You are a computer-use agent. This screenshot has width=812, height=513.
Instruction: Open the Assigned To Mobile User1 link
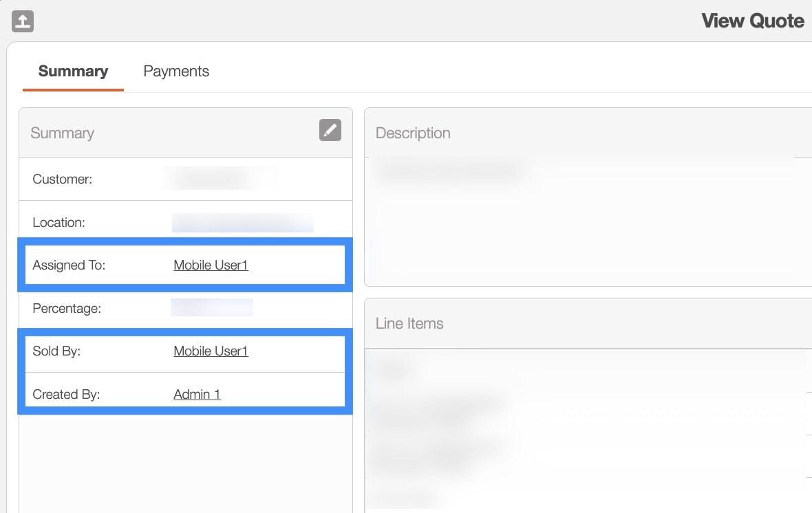point(211,265)
